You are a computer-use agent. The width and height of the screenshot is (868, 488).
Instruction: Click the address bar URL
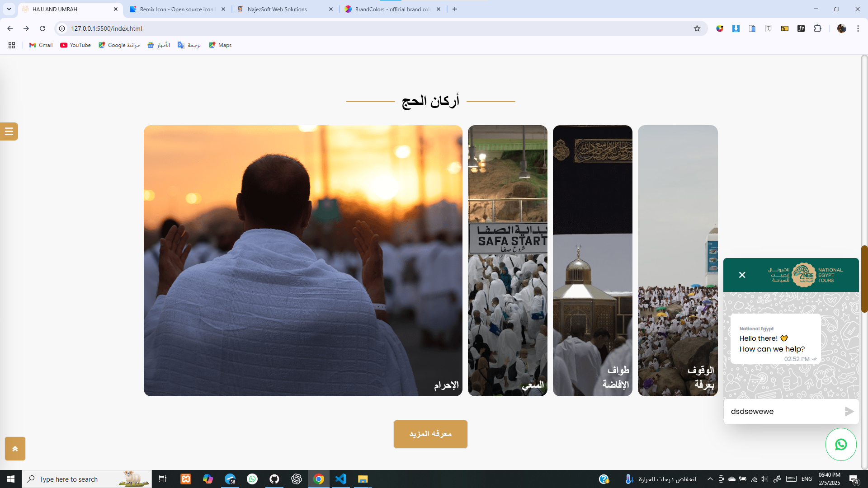pos(107,28)
